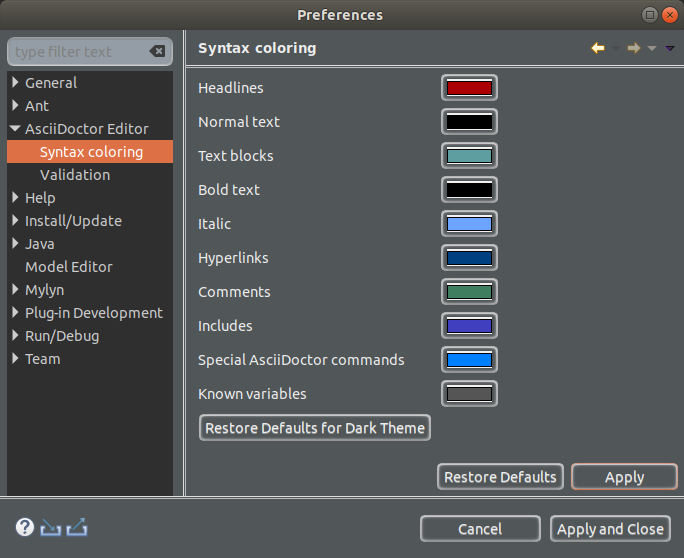Expand the Java tree node
The height and width of the screenshot is (558, 684).
(x=15, y=243)
